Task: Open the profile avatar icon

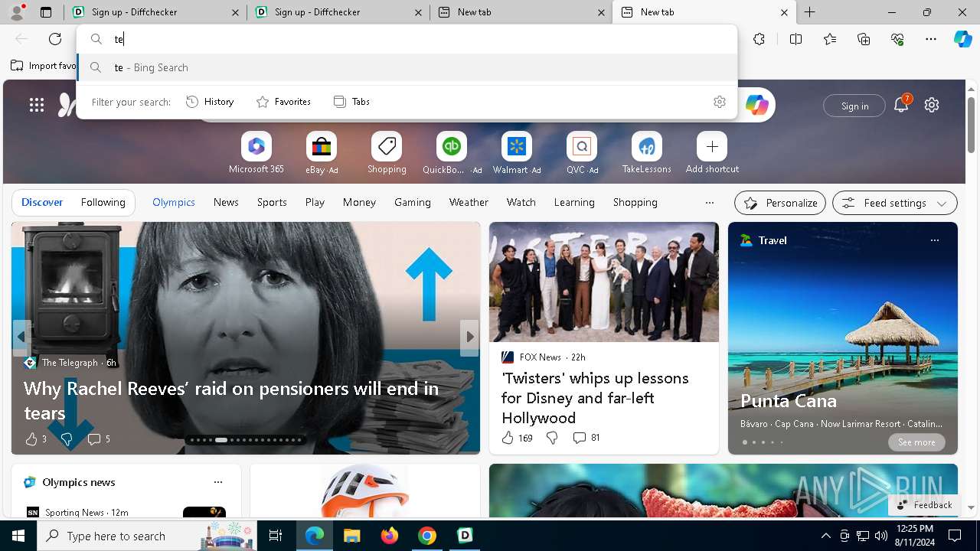Action: pos(17,12)
